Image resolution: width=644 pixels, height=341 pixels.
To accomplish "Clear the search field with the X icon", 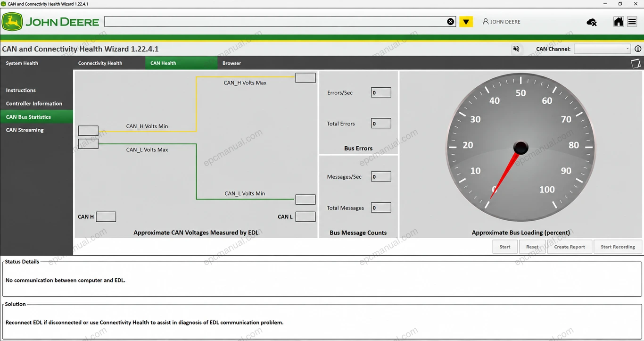I will [451, 22].
